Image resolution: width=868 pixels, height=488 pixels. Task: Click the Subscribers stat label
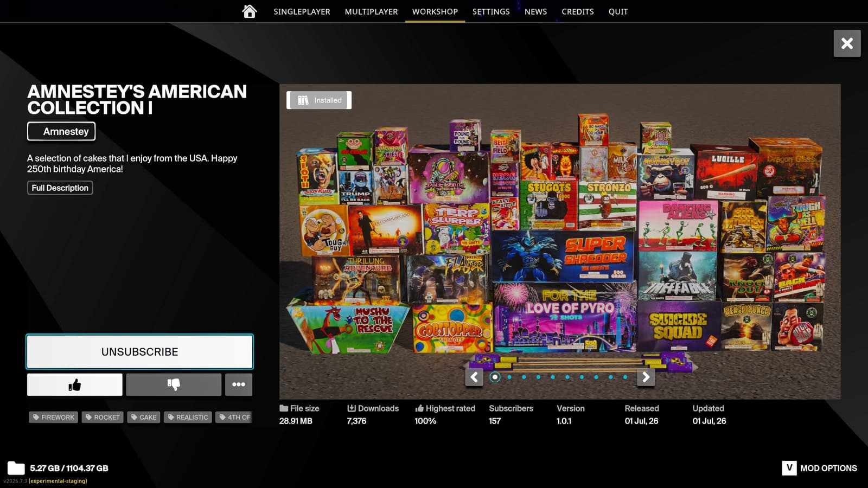pyautogui.click(x=511, y=408)
